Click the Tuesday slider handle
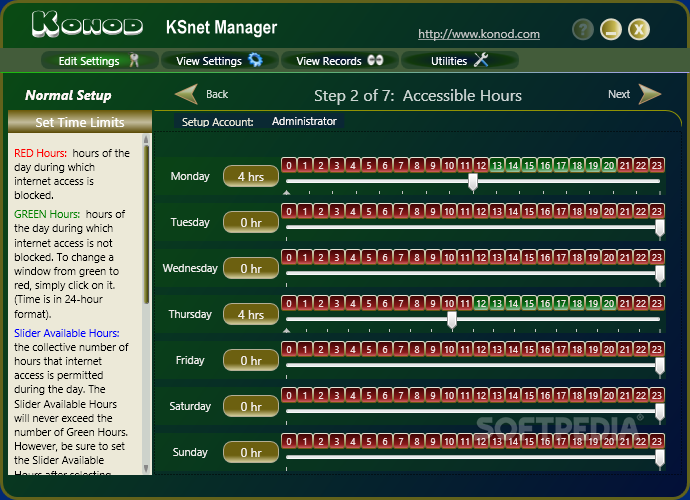Screen dimensions: 690x500 [x=660, y=228]
